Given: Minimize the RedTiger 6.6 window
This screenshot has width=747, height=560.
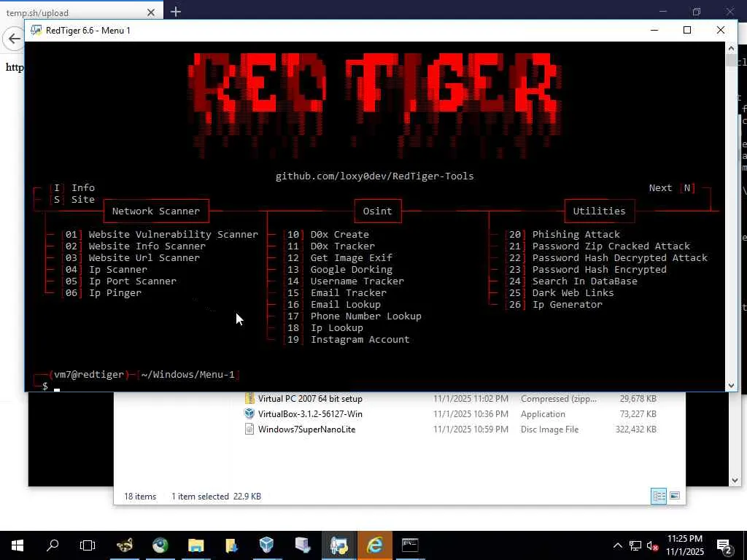Looking at the screenshot, I should coord(654,30).
